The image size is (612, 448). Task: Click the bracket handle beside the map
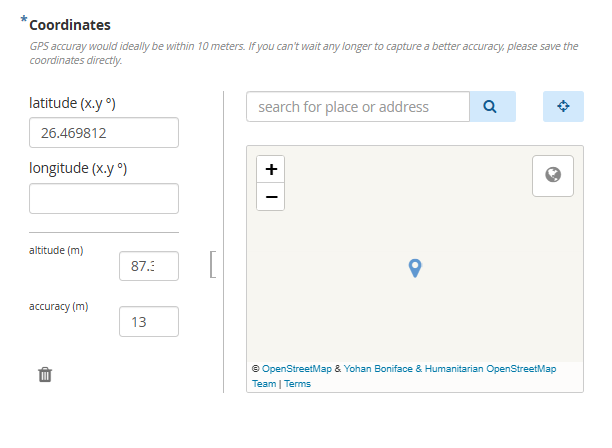[x=212, y=264]
